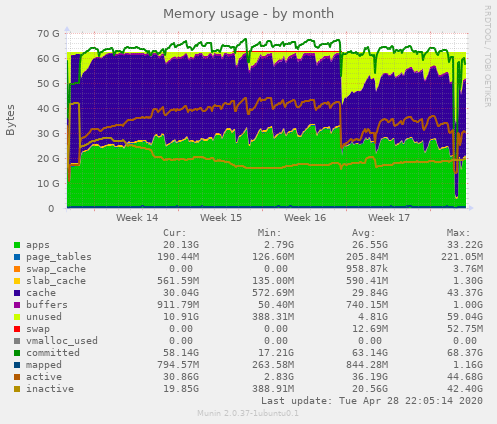497x424 pixels.
Task: Click the swap_cache orange legend swatch
Action: tap(17, 269)
